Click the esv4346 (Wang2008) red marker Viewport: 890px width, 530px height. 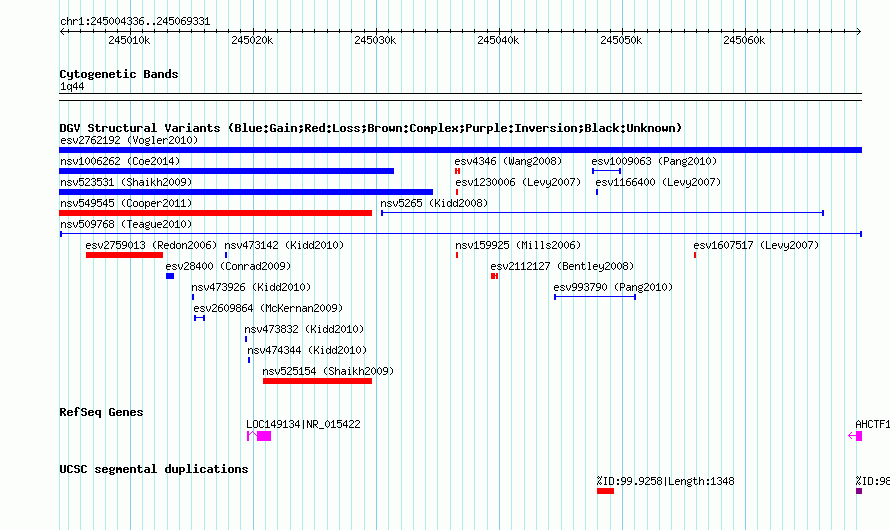(457, 171)
